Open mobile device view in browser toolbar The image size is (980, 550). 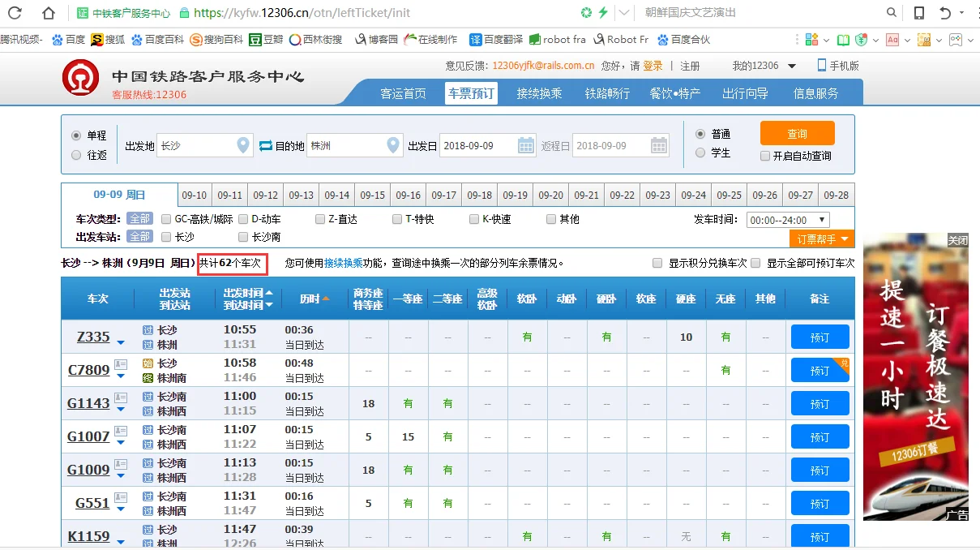click(921, 13)
